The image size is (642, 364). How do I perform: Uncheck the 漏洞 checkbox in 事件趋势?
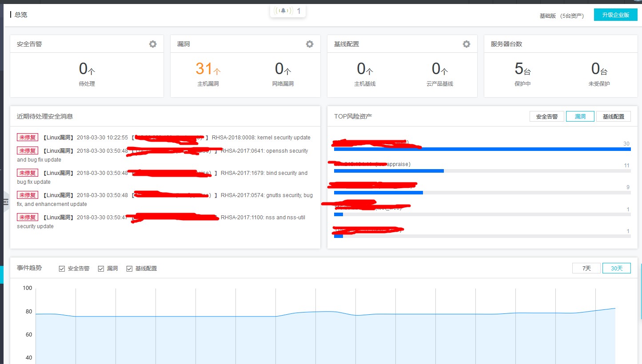pyautogui.click(x=101, y=269)
